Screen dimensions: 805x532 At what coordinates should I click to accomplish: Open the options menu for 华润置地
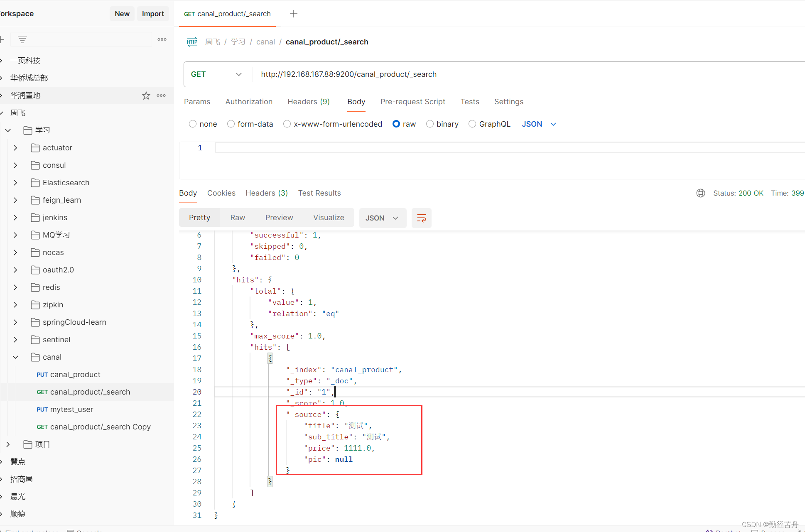tap(161, 96)
